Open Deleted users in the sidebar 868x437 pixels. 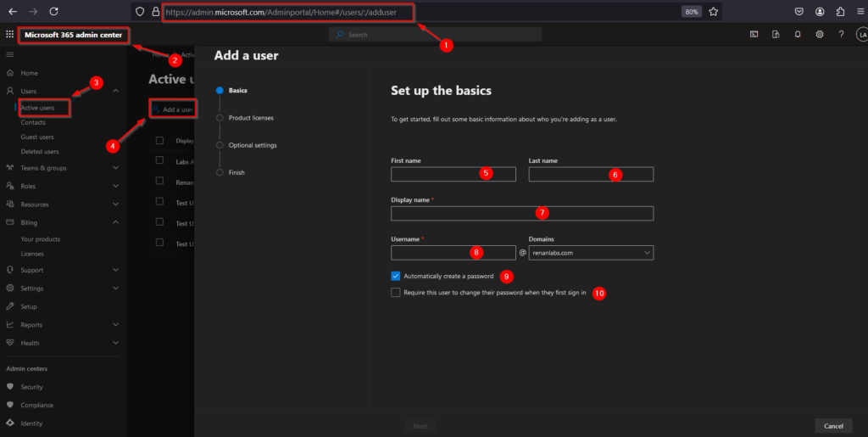point(40,151)
